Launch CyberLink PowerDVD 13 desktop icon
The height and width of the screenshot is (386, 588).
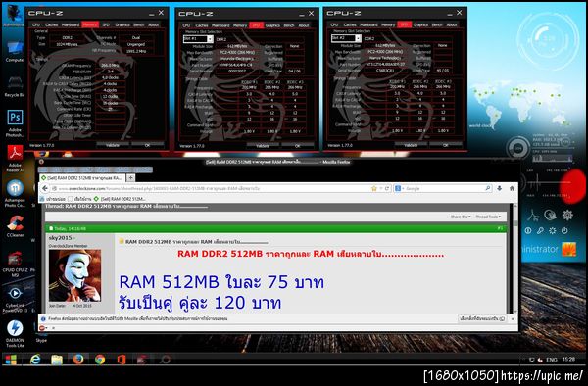point(15,299)
